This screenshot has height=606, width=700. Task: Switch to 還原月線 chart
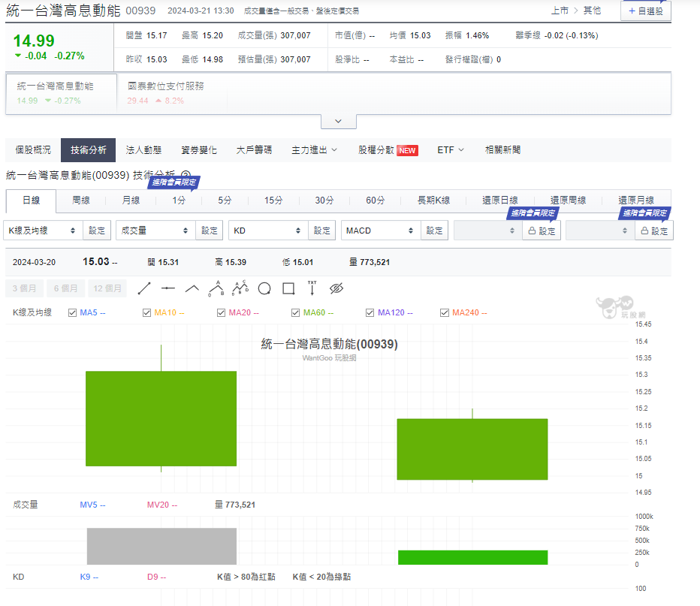pyautogui.click(x=635, y=200)
